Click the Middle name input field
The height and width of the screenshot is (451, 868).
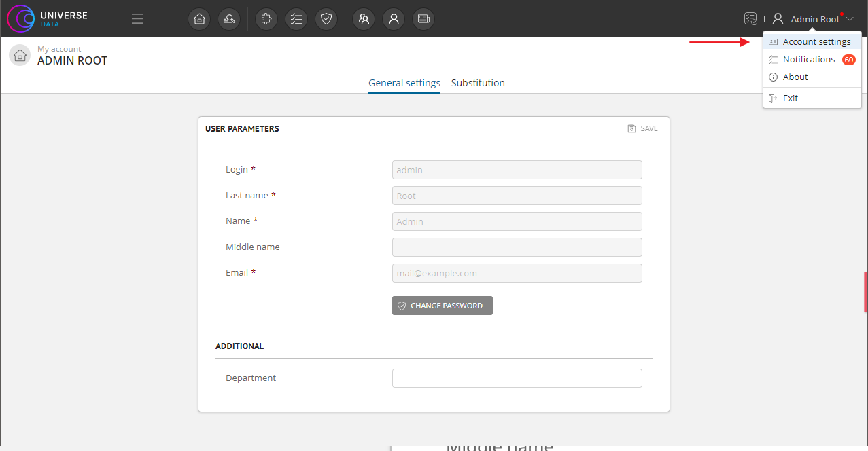coord(517,247)
